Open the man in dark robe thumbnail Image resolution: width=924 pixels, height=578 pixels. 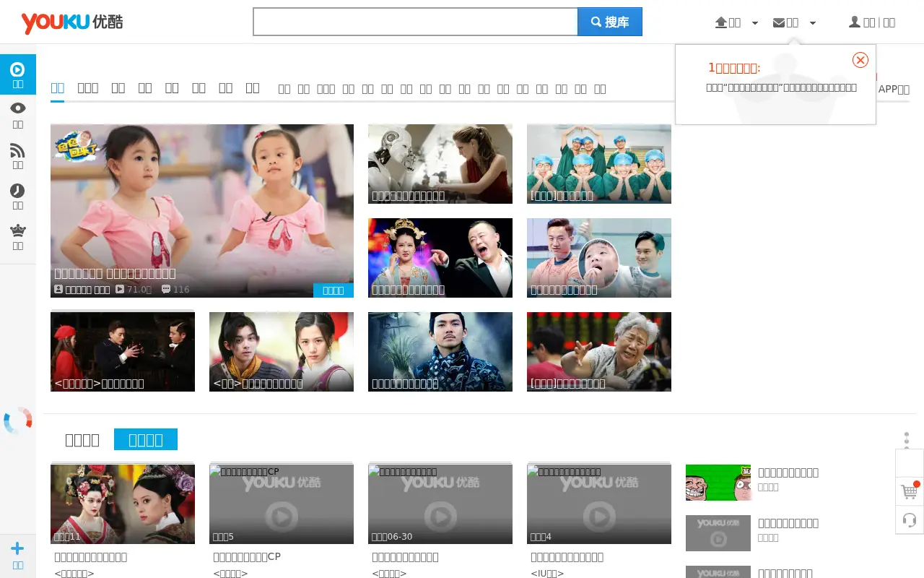click(440, 352)
